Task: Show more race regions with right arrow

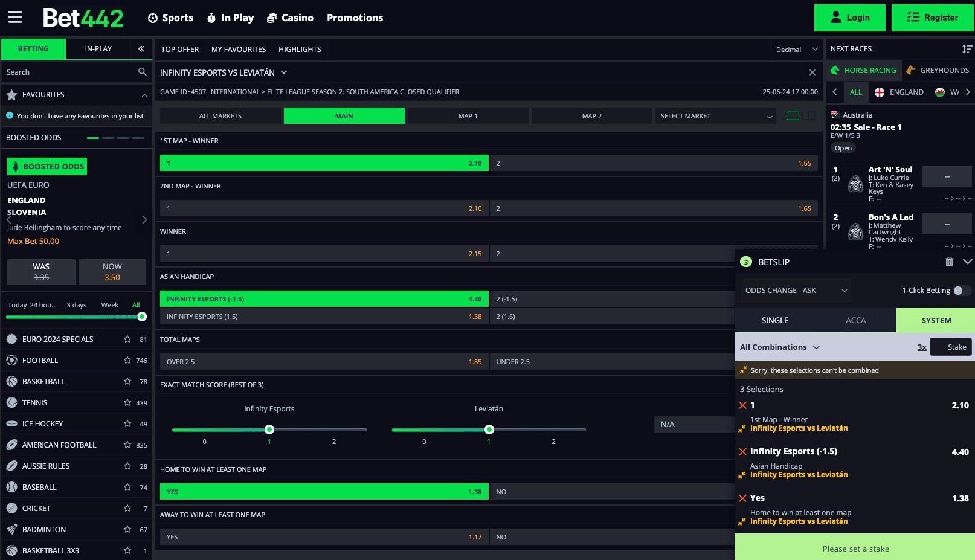Action: coord(968,92)
